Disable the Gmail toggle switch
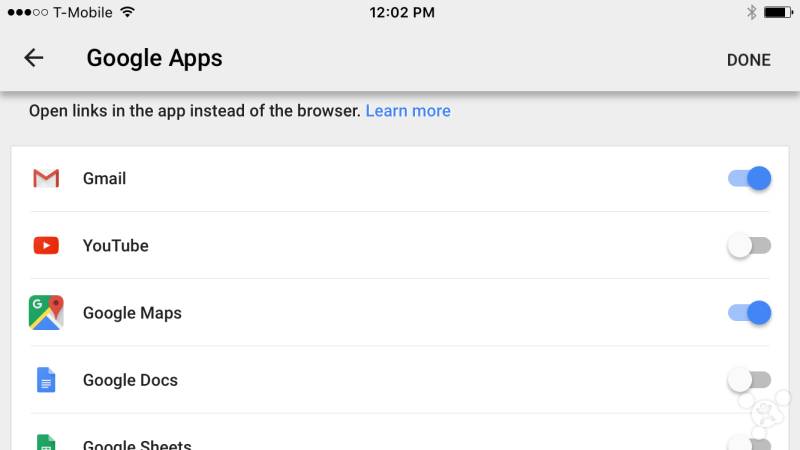 click(x=749, y=179)
